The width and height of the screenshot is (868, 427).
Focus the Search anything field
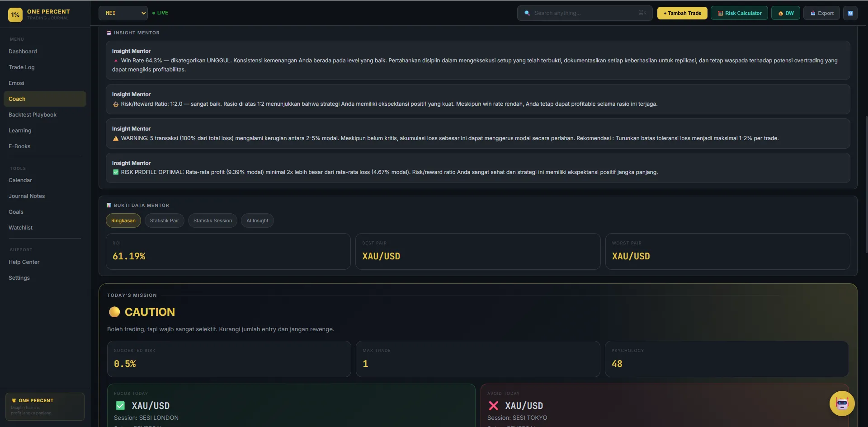[585, 13]
